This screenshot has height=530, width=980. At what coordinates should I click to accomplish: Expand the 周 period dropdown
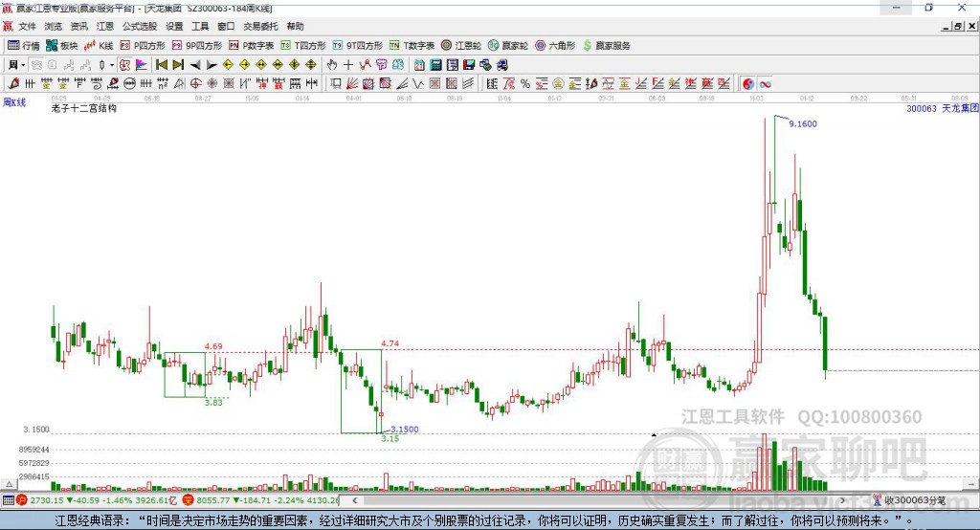tap(23, 65)
